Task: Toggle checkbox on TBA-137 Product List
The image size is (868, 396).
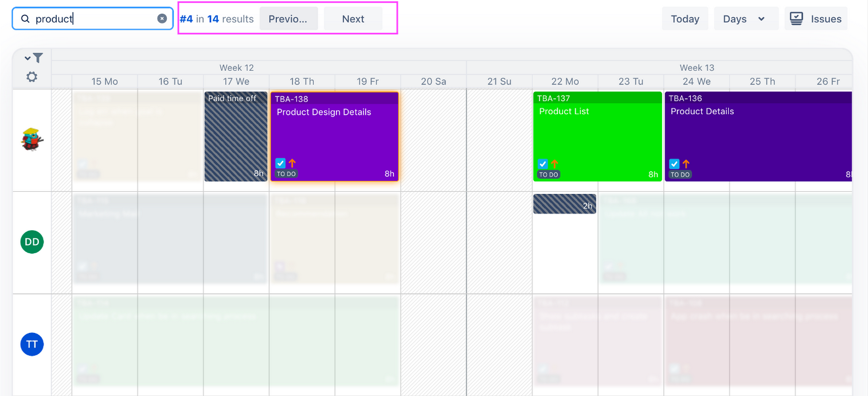Action: tap(543, 164)
